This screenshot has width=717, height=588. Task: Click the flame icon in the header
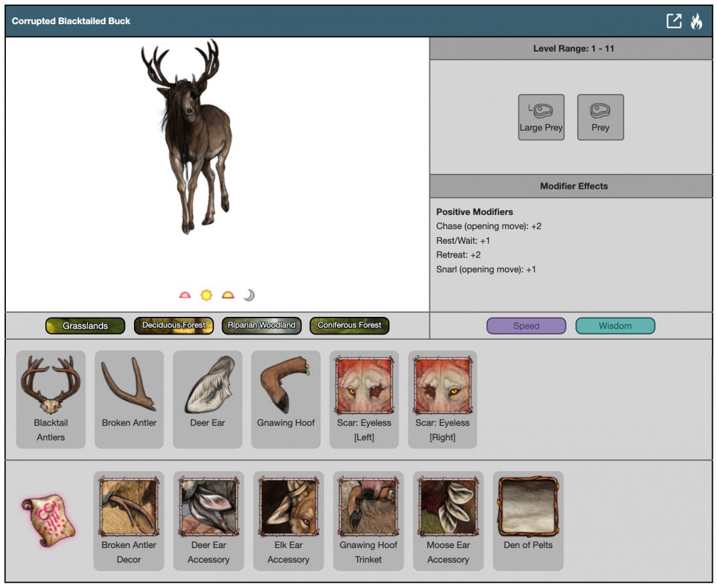coord(696,21)
